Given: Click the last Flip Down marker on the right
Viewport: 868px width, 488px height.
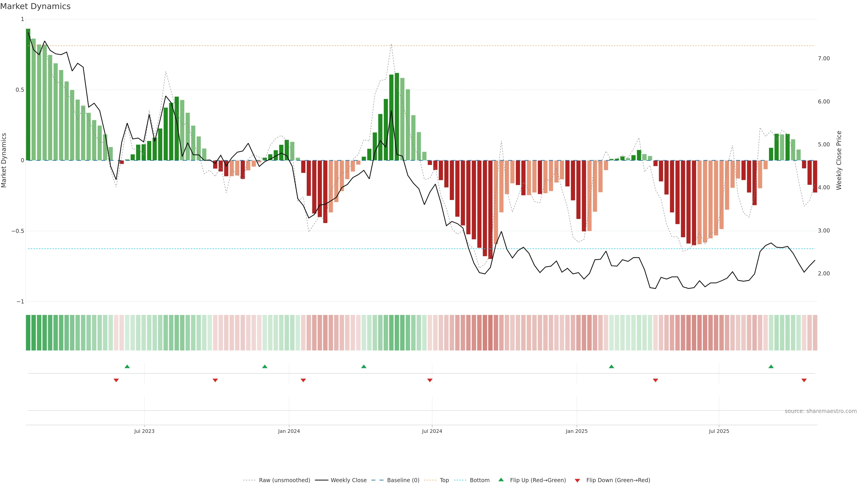Looking at the screenshot, I should point(804,380).
